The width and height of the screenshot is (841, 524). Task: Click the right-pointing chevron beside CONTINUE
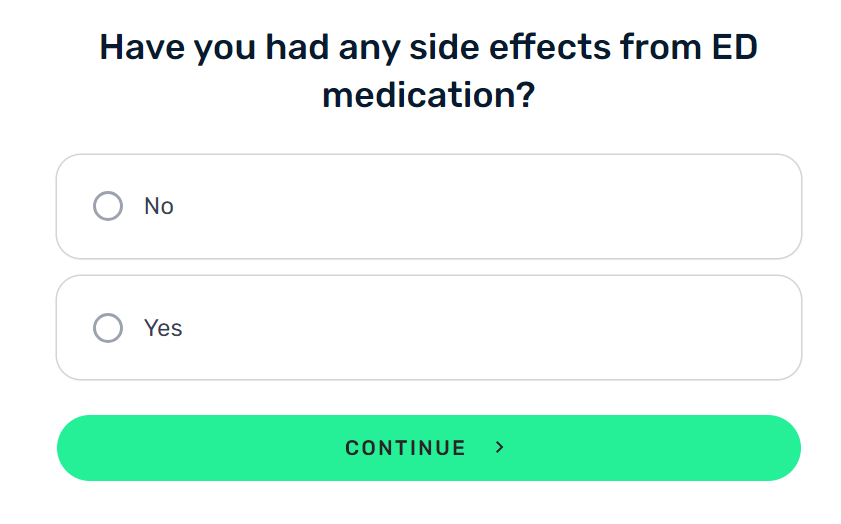[x=499, y=447]
